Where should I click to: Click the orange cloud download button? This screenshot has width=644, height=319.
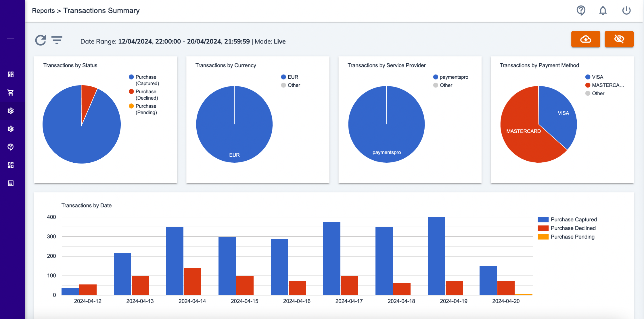(x=586, y=39)
